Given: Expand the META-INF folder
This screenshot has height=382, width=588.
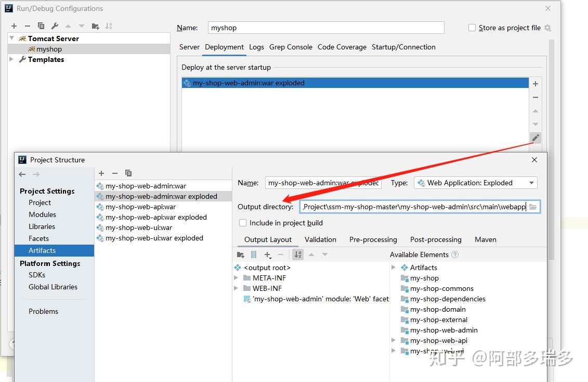Looking at the screenshot, I should pyautogui.click(x=236, y=278).
